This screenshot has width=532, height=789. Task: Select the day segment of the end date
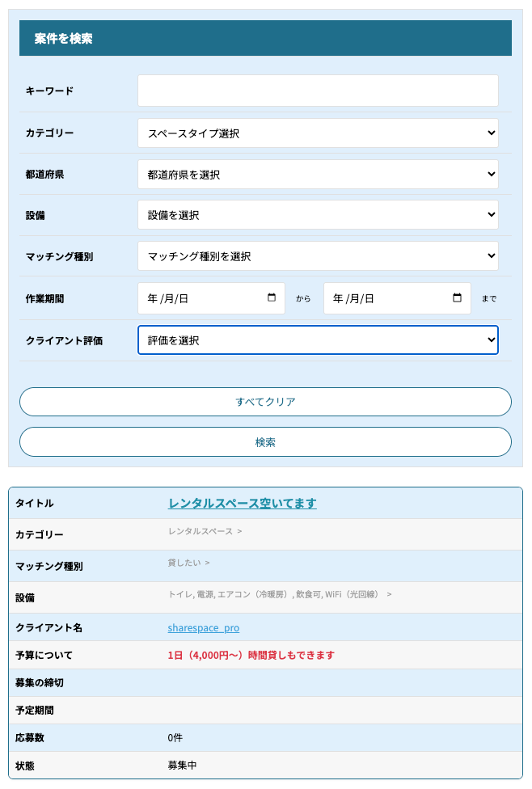369,298
